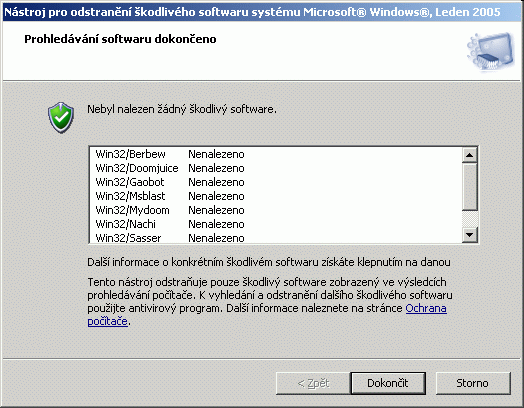Click Nenalezeno status next to Win32/Berbew
Image resolution: width=524 pixels, height=408 pixels.
coord(216,154)
